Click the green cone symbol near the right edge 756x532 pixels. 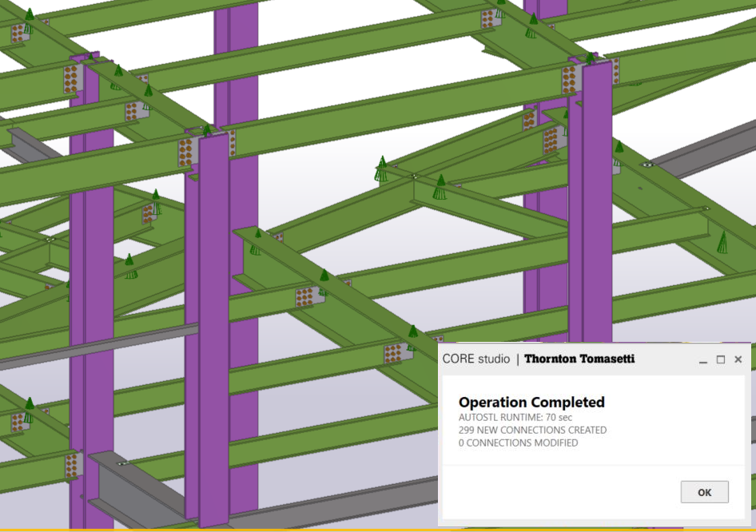click(x=722, y=242)
